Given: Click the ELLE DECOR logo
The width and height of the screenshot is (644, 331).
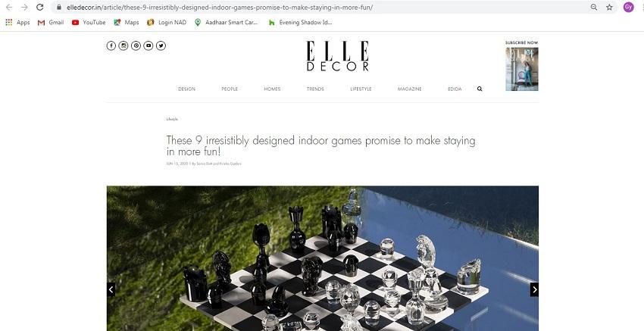Looking at the screenshot, I should (338, 56).
